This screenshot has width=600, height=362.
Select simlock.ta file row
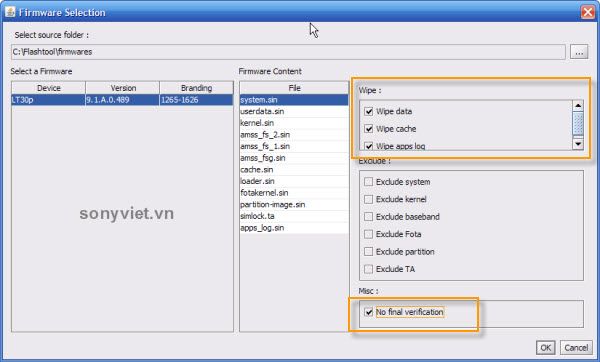tap(294, 216)
